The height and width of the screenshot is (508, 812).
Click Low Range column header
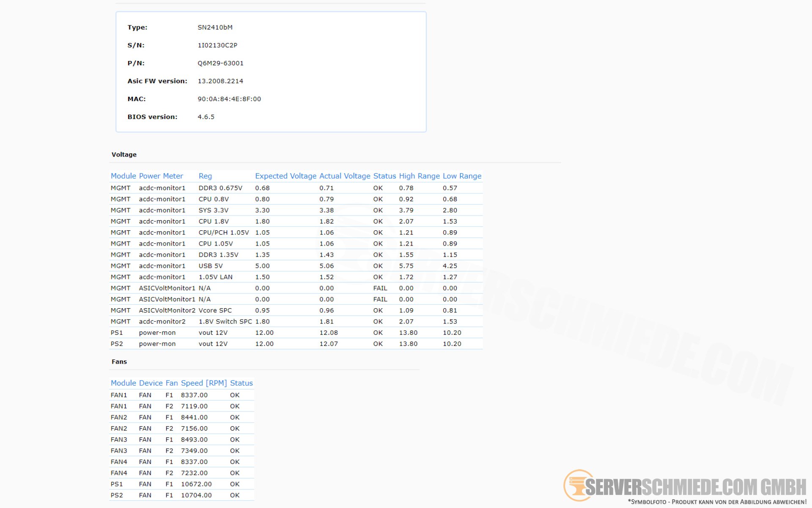click(462, 176)
